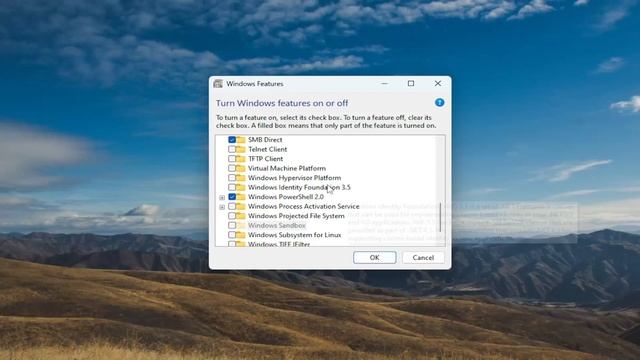640x360 pixels.
Task: Click Windows Subsystem for Linux folder icon
Action: point(241,235)
